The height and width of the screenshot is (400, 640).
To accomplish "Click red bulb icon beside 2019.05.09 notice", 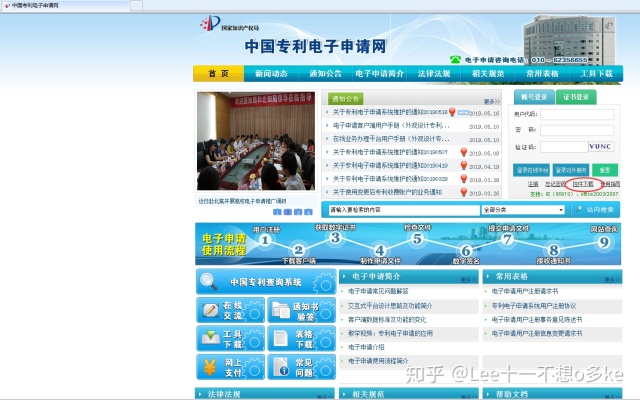I will tap(464, 152).
